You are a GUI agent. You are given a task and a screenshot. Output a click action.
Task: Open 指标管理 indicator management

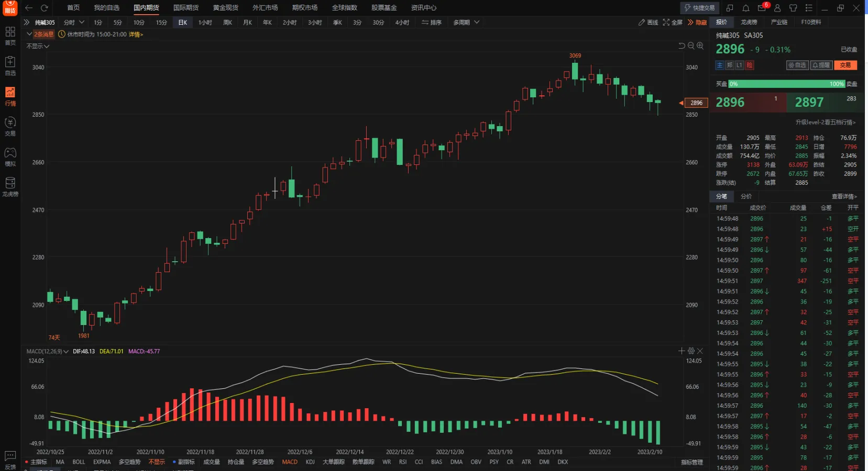pyautogui.click(x=692, y=462)
